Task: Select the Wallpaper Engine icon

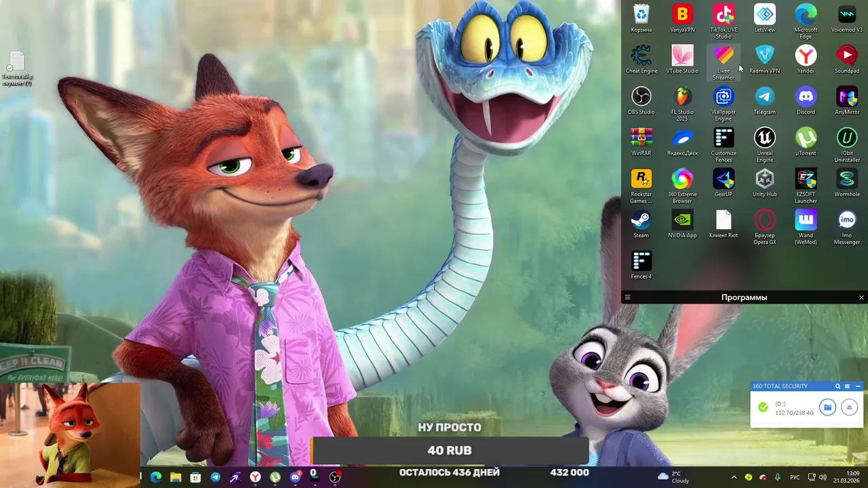Action: pos(724,104)
